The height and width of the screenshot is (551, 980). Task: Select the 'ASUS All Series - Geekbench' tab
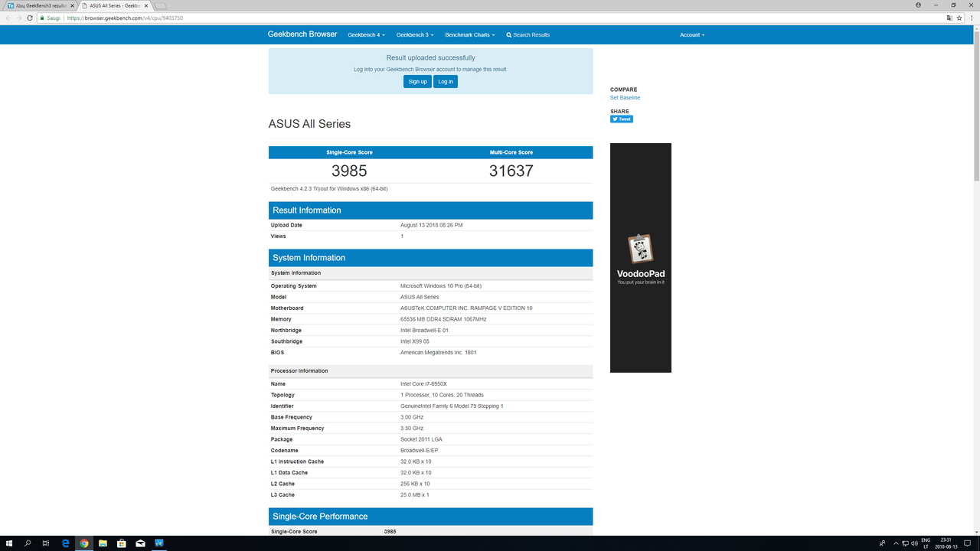115,5
